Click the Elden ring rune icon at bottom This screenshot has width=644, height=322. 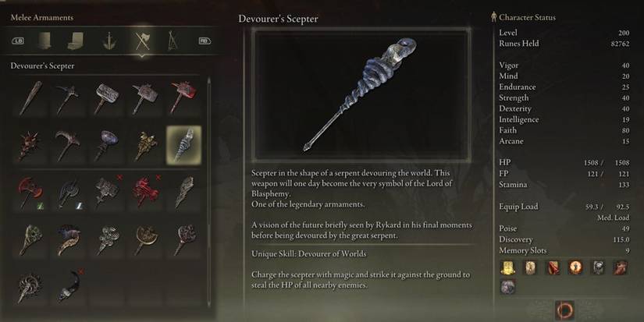564,310
